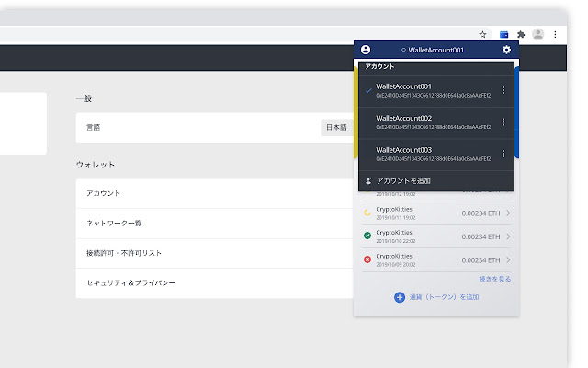The height and width of the screenshot is (368, 588).
Task: Click the WalletAccount001 title in wallet header
Action: tap(435, 50)
